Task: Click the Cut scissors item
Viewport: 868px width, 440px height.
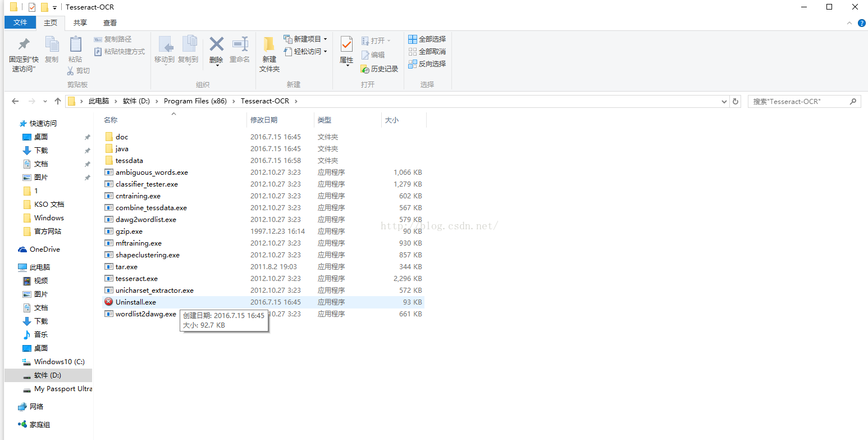Action: pyautogui.click(x=78, y=71)
